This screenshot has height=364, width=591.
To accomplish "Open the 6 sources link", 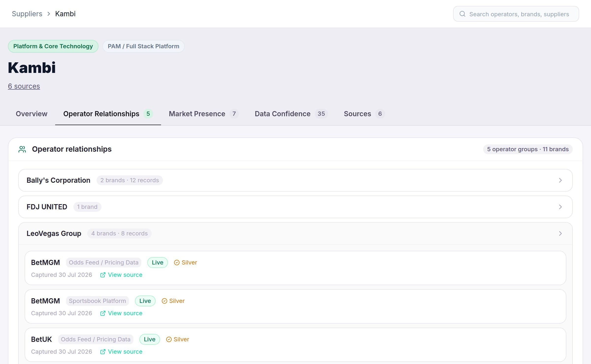I will 24,86.
